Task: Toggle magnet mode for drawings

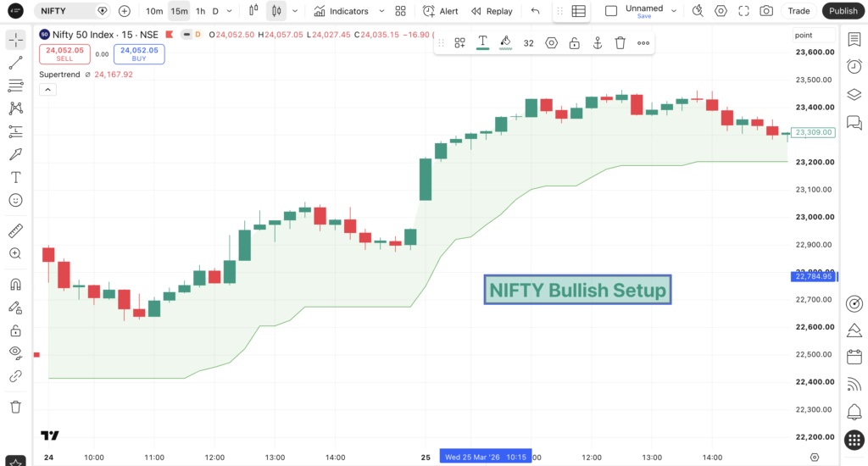Action: pyautogui.click(x=15, y=285)
